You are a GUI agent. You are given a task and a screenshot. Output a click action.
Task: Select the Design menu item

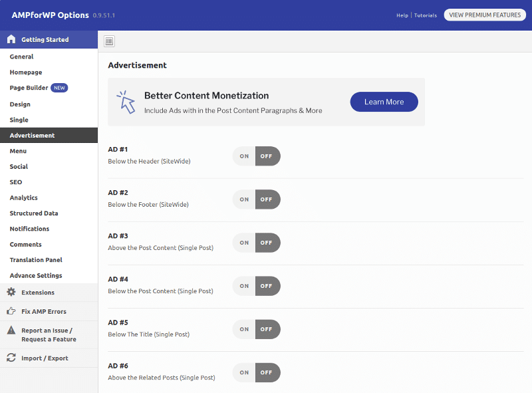(49, 104)
